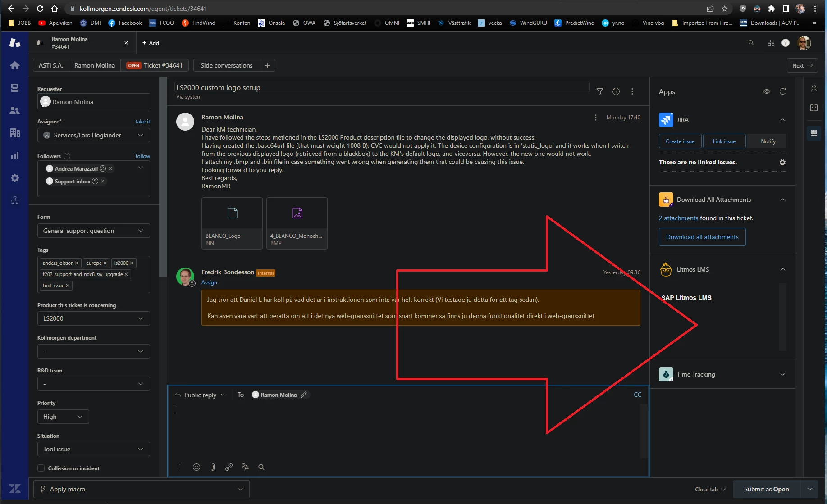
Task: Show ticket events history icon
Action: [616, 91]
